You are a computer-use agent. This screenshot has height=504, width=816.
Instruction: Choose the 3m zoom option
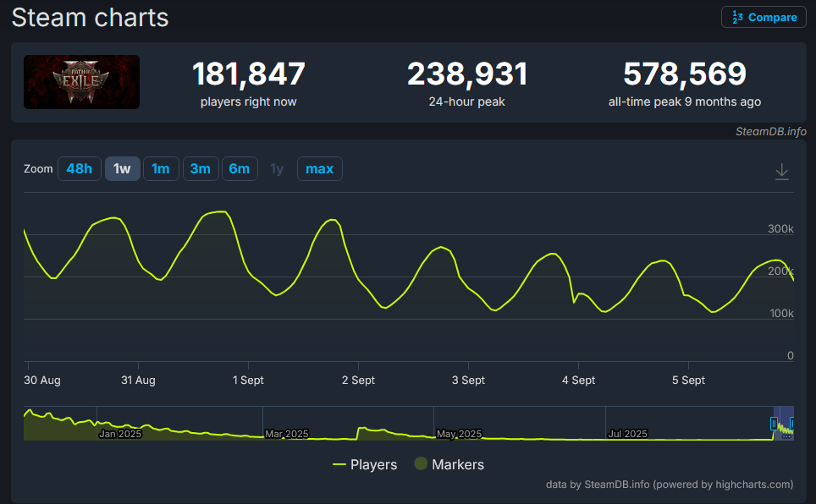[201, 168]
